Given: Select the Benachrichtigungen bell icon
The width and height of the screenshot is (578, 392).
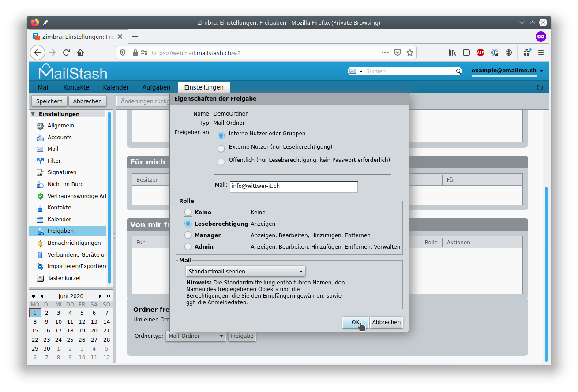Looking at the screenshot, I should point(40,243).
